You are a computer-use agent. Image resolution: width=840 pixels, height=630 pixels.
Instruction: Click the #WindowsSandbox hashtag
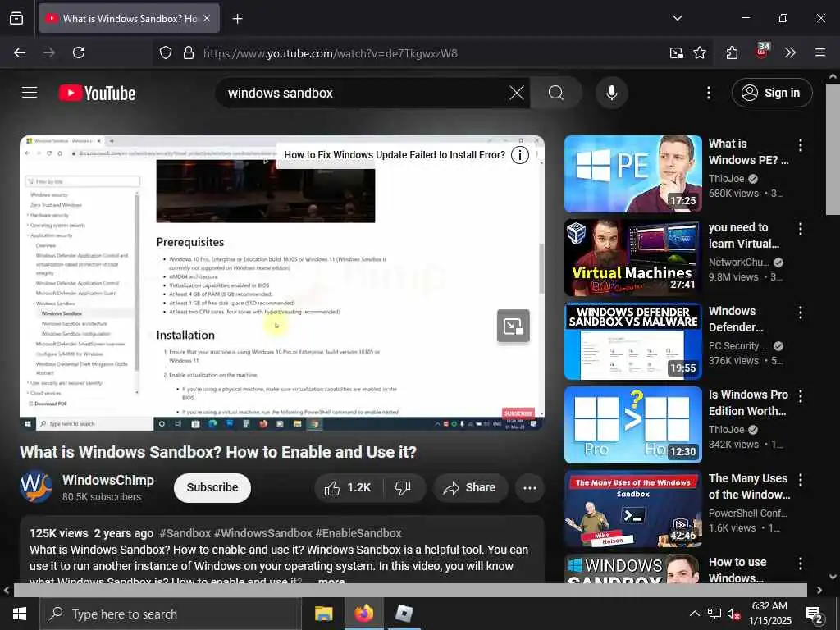262,533
